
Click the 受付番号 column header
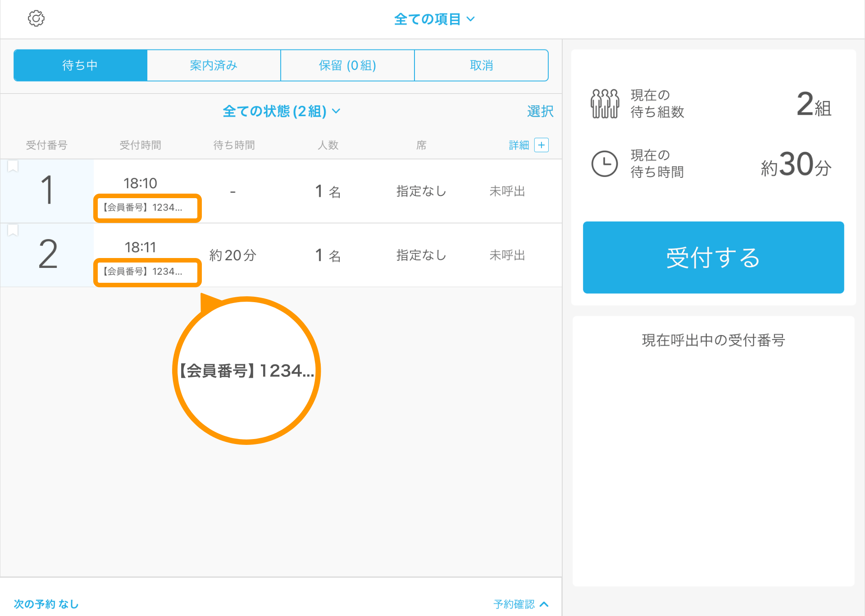click(46, 145)
